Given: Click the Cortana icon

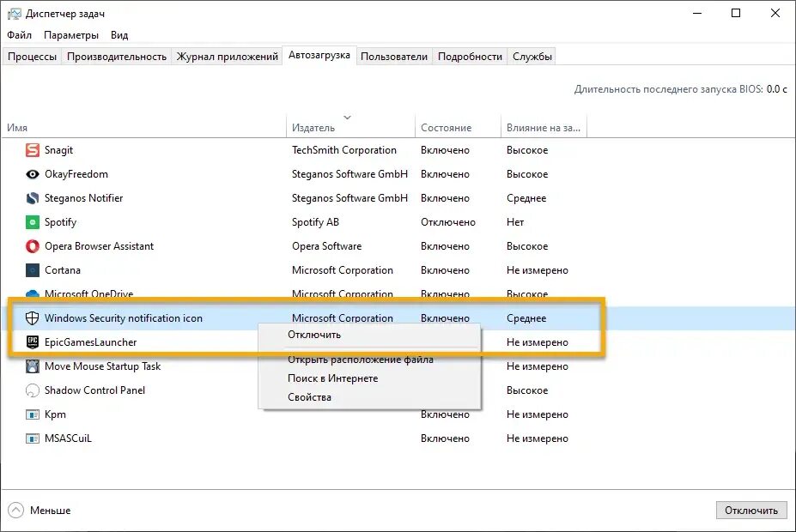Looking at the screenshot, I should 33,270.
